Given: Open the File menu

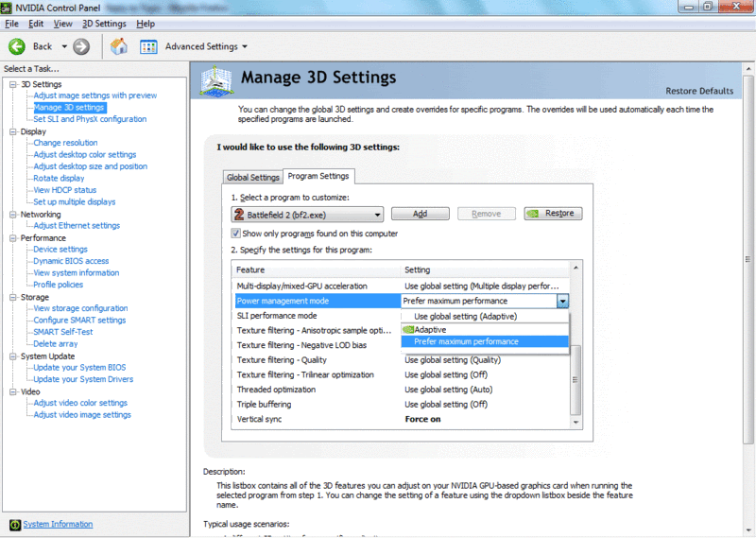Looking at the screenshot, I should pyautogui.click(x=11, y=24).
